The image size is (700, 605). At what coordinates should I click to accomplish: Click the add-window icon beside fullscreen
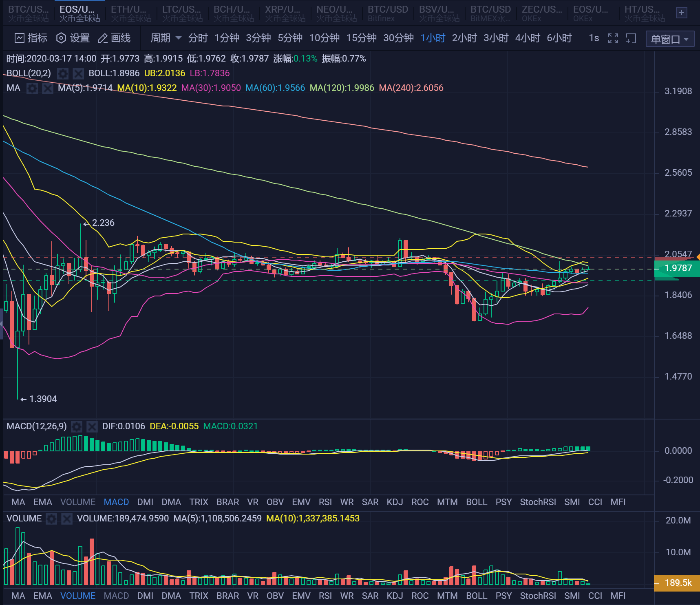631,38
